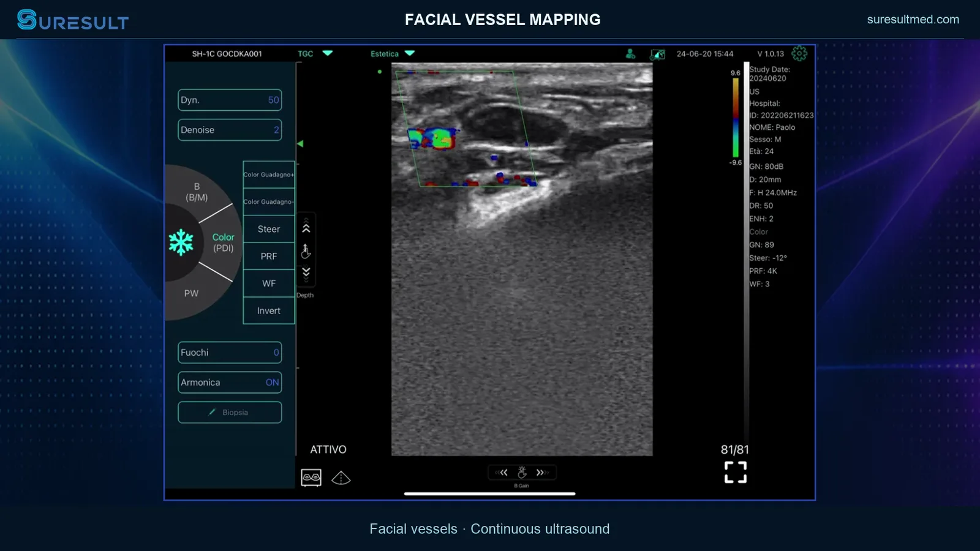Click the Suresult logo
Screen dimensions: 980x551
pyautogui.click(x=73, y=20)
